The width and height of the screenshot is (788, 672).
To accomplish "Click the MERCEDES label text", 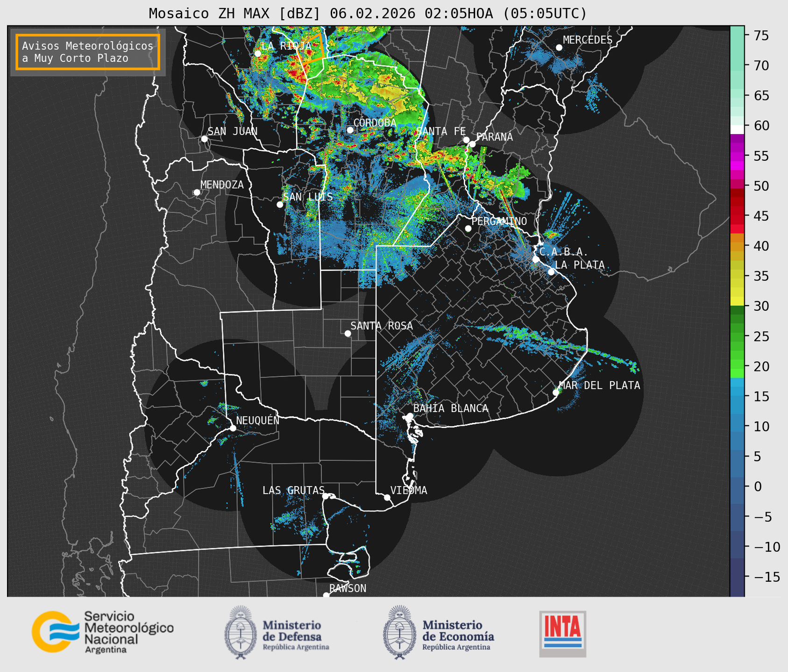I will (x=588, y=40).
